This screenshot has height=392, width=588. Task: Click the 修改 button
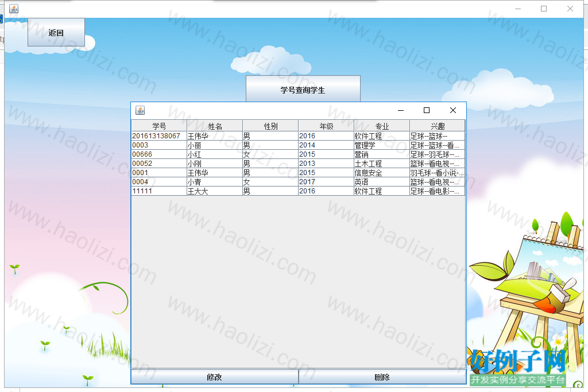[x=215, y=377]
